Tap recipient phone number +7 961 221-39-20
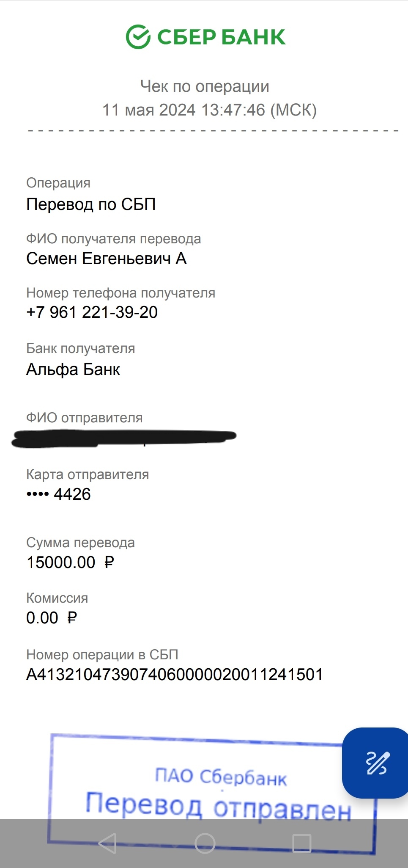Image resolution: width=408 pixels, height=868 pixels. pyautogui.click(x=92, y=312)
